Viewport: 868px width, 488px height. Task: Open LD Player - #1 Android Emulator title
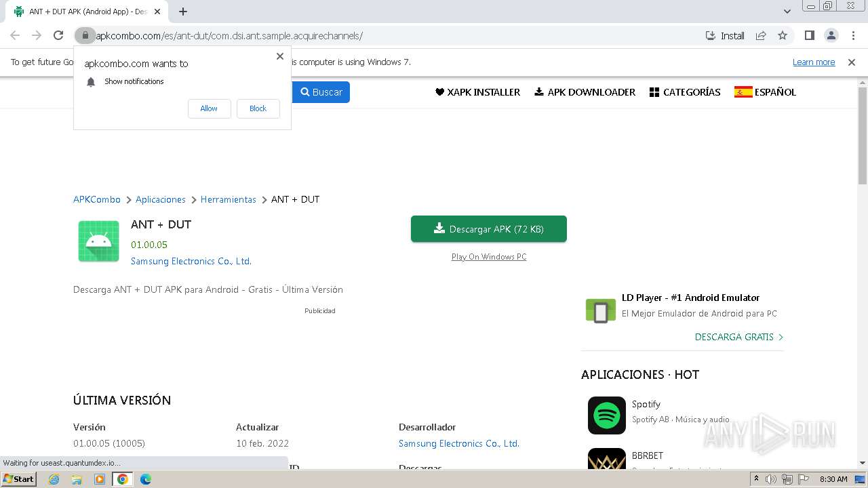coord(690,298)
